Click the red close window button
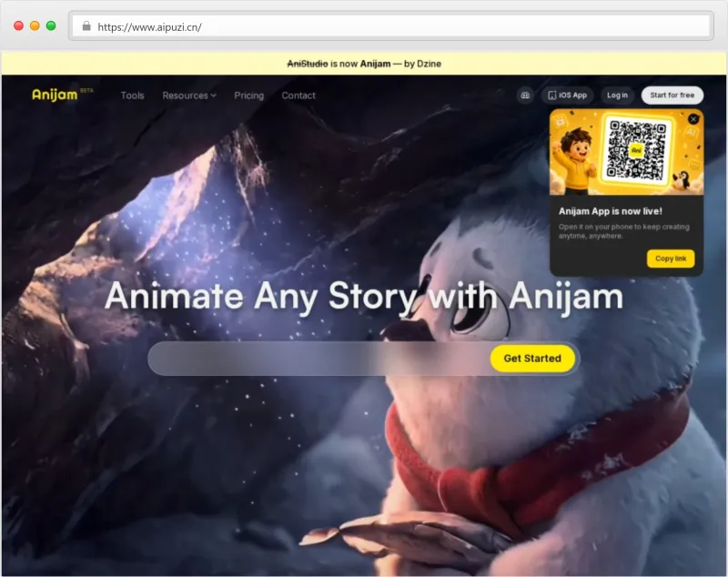 [18, 26]
